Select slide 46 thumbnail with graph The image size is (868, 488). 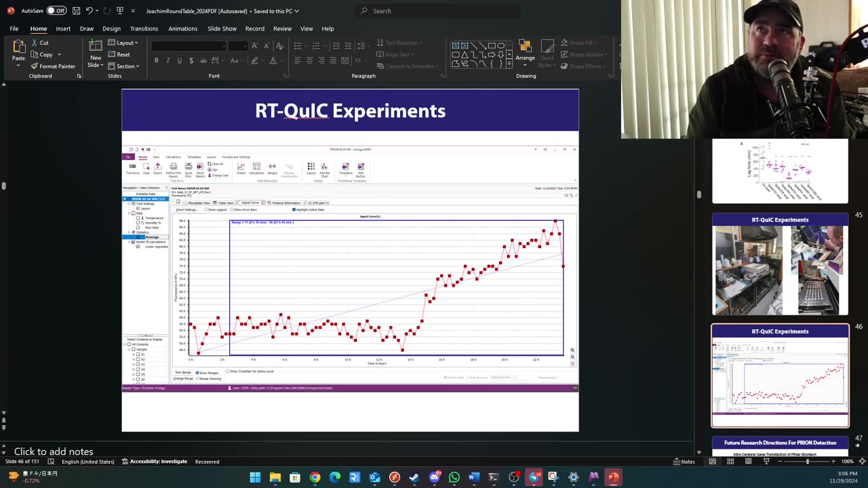point(780,376)
